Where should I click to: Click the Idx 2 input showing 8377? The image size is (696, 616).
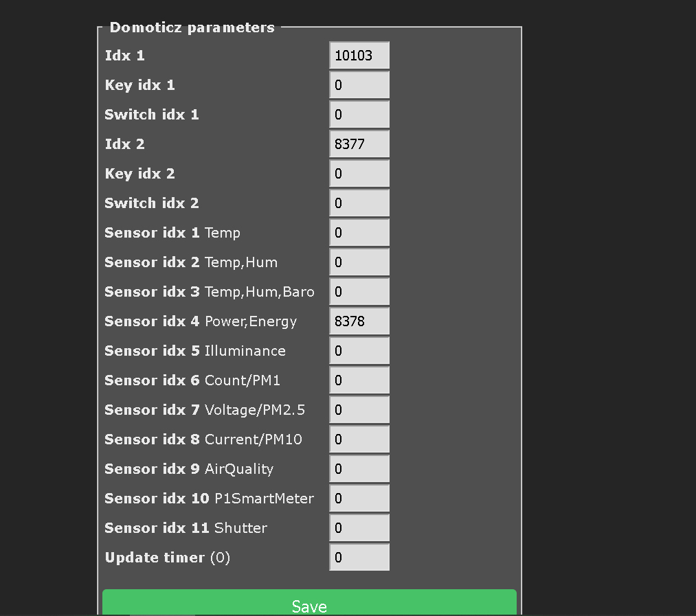tap(359, 144)
